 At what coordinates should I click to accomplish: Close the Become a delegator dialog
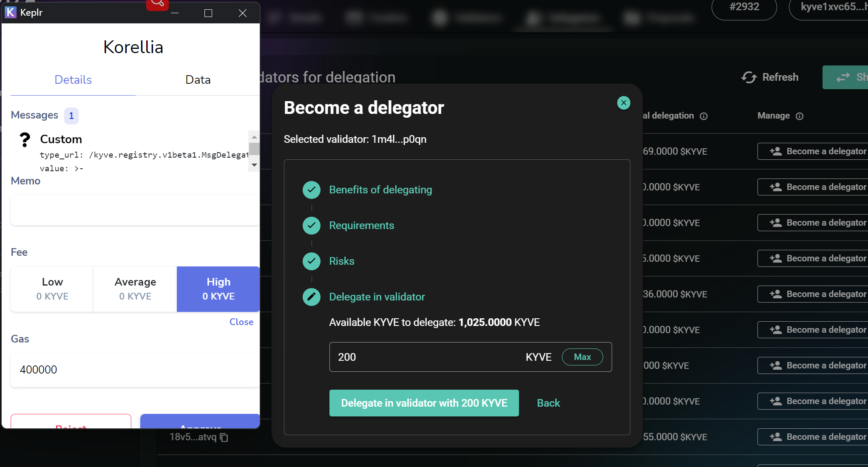[623, 103]
